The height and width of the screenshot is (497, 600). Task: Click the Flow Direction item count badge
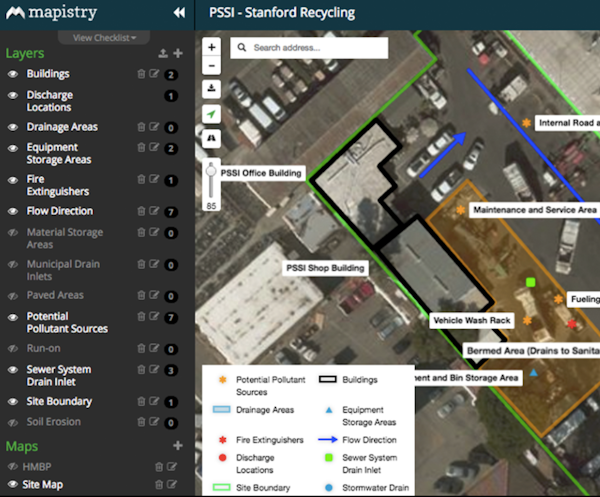171,212
